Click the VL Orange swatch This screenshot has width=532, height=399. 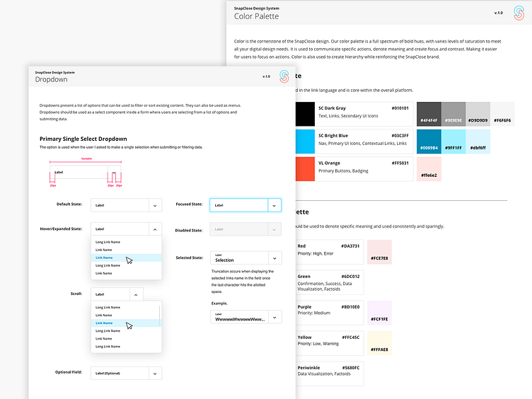(305, 169)
